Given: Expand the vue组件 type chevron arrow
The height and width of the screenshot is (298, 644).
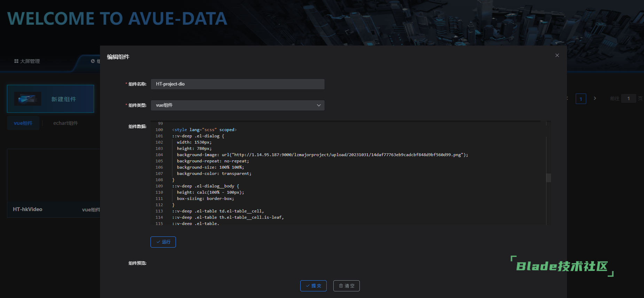Looking at the screenshot, I should [x=319, y=105].
